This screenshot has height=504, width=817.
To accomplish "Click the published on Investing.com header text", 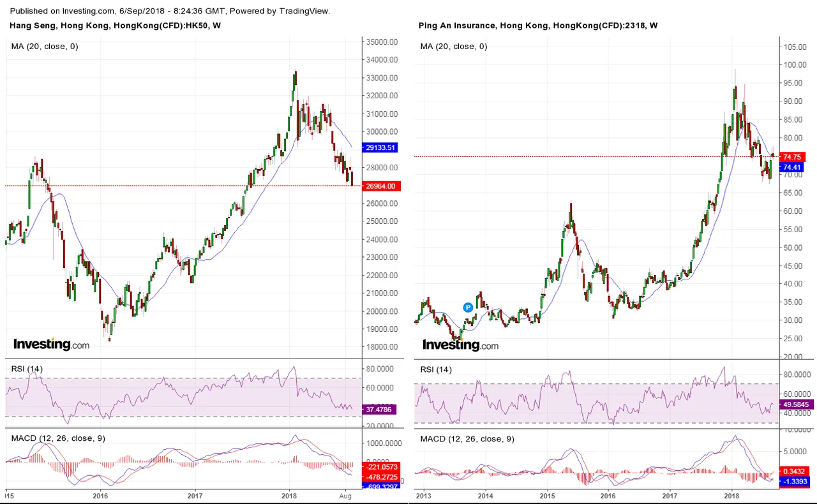I will [x=170, y=11].
